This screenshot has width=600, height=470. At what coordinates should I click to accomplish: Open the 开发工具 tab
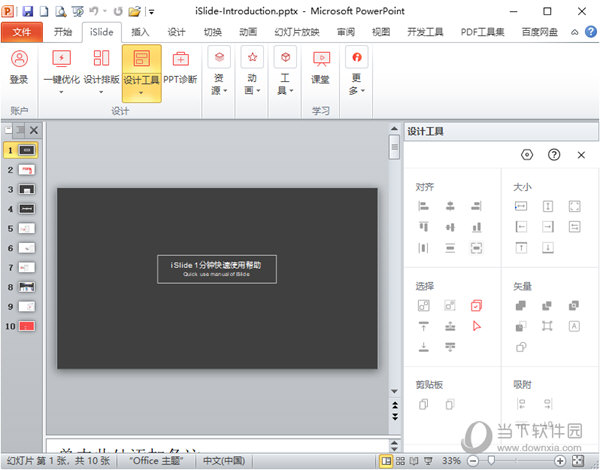click(425, 32)
